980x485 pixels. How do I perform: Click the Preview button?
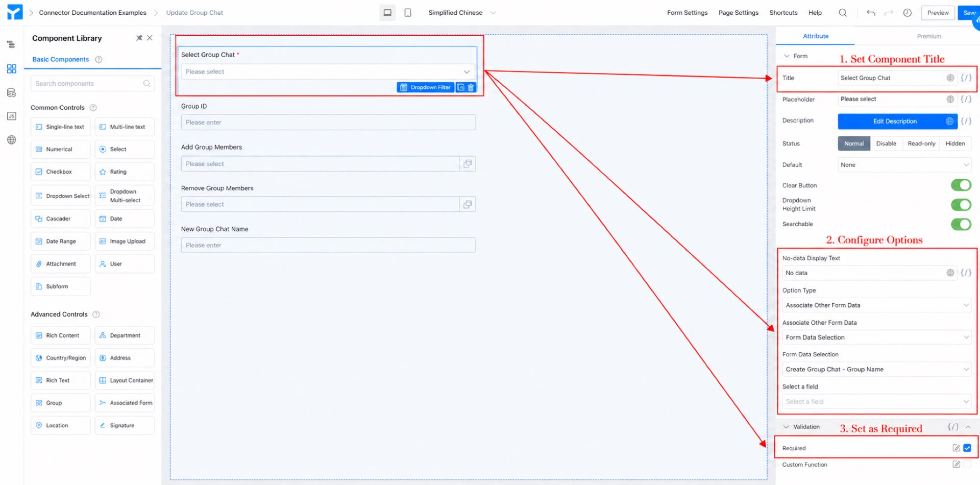[938, 13]
